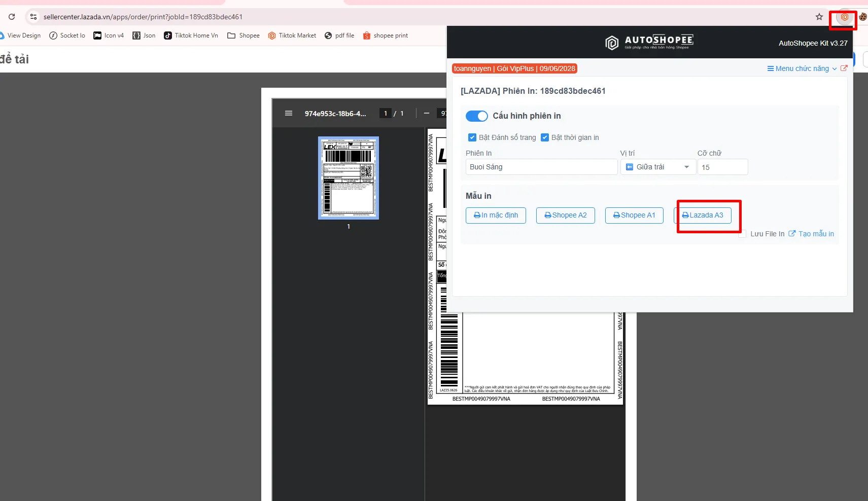Toggle the Cấu hình phiên in switch
Image resolution: width=868 pixels, height=501 pixels.
coord(477,116)
